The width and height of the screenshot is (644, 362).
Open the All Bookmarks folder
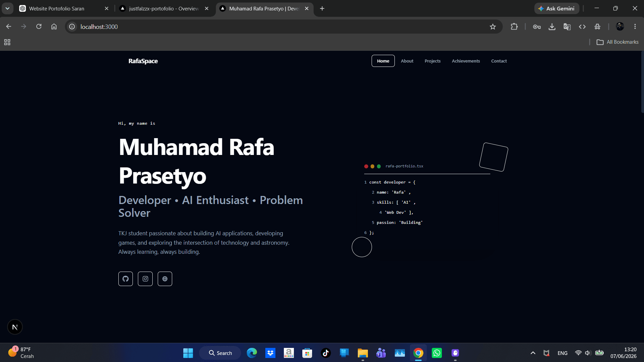tap(617, 42)
